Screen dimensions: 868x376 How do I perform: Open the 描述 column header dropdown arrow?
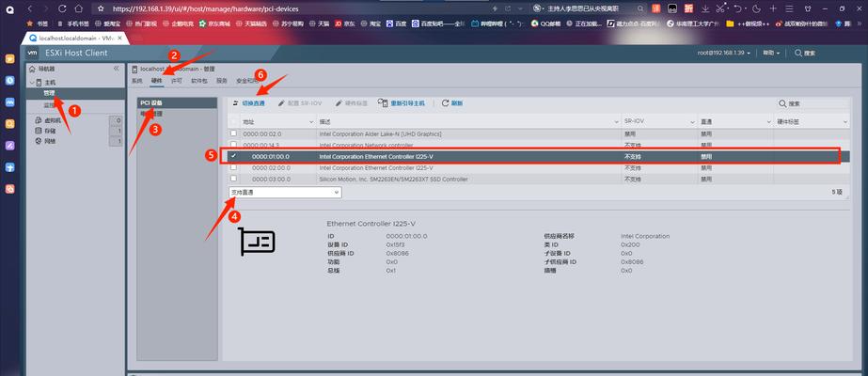click(x=617, y=121)
